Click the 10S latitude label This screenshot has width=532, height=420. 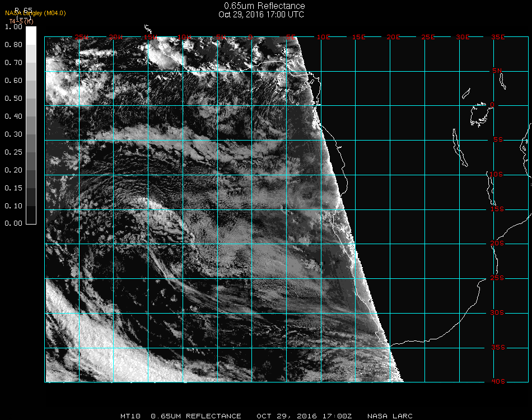pyautogui.click(x=496, y=174)
